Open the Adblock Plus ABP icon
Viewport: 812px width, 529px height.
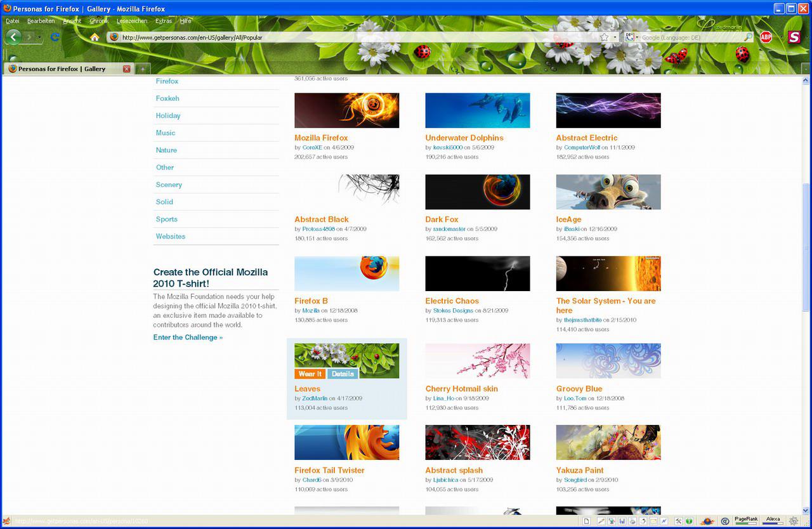[766, 37]
